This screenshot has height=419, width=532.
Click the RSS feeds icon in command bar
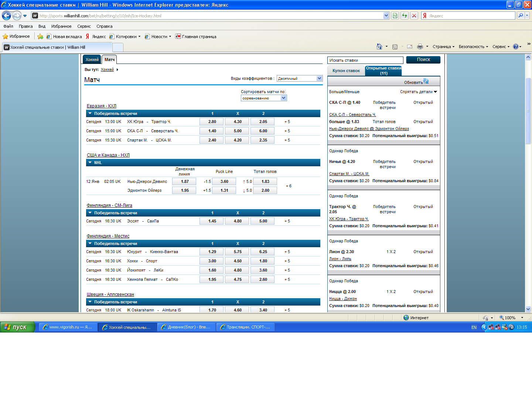[x=395, y=47]
